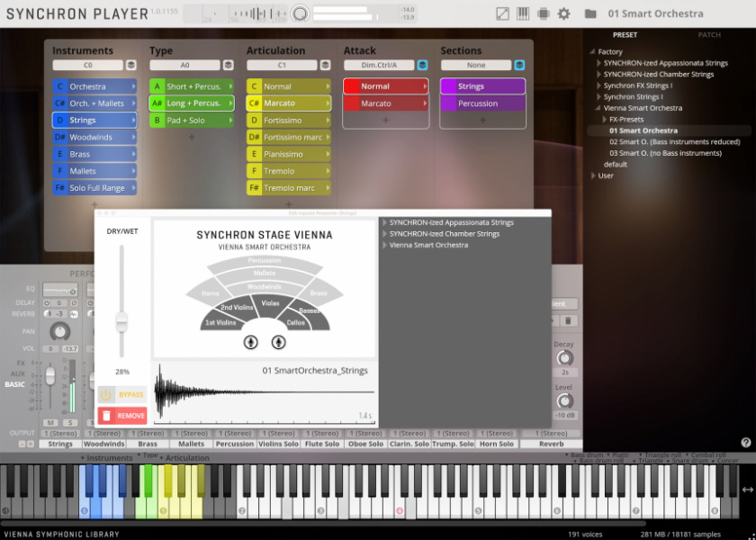Open the Synchron Player settings gear
This screenshot has width=756, height=540.
pos(563,13)
